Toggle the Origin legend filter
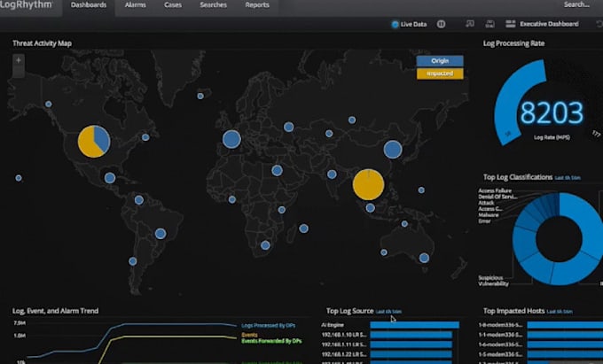This screenshot has height=364, width=603. click(440, 60)
